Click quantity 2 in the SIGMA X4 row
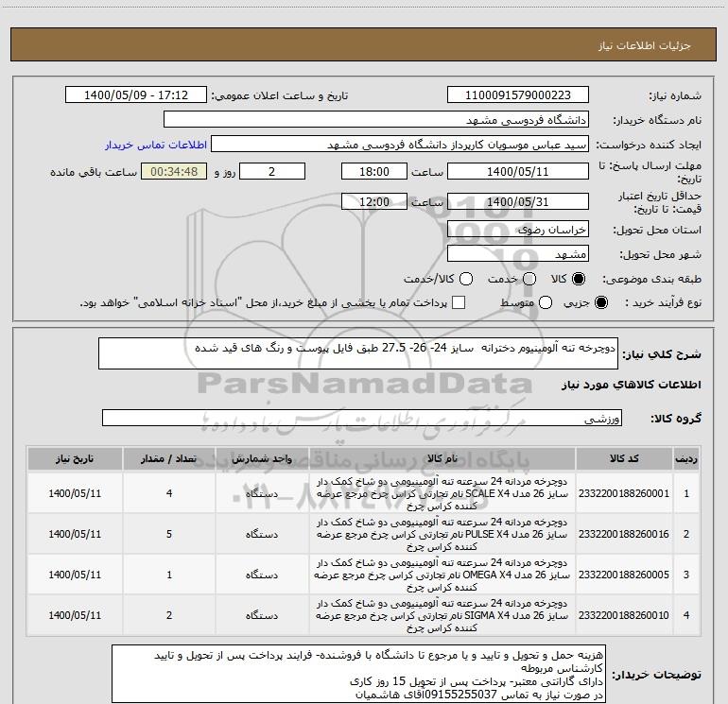Image resolution: width=728 pixels, height=704 pixels. pyautogui.click(x=169, y=615)
